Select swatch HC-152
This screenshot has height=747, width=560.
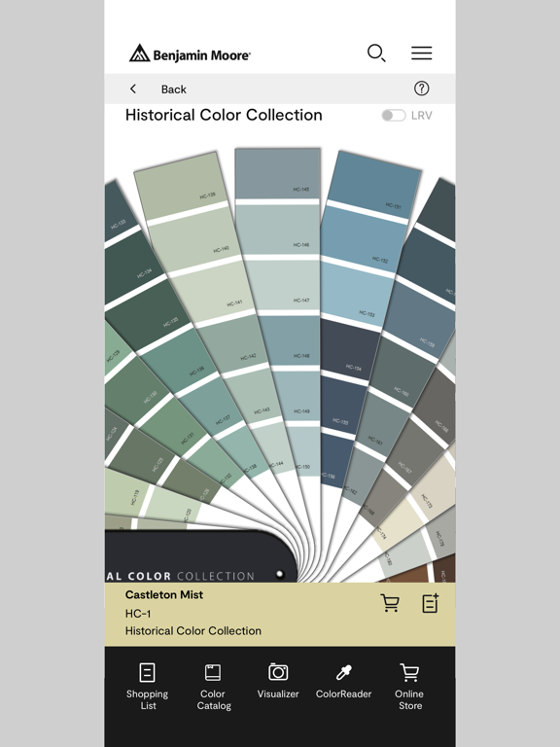pos(363,239)
